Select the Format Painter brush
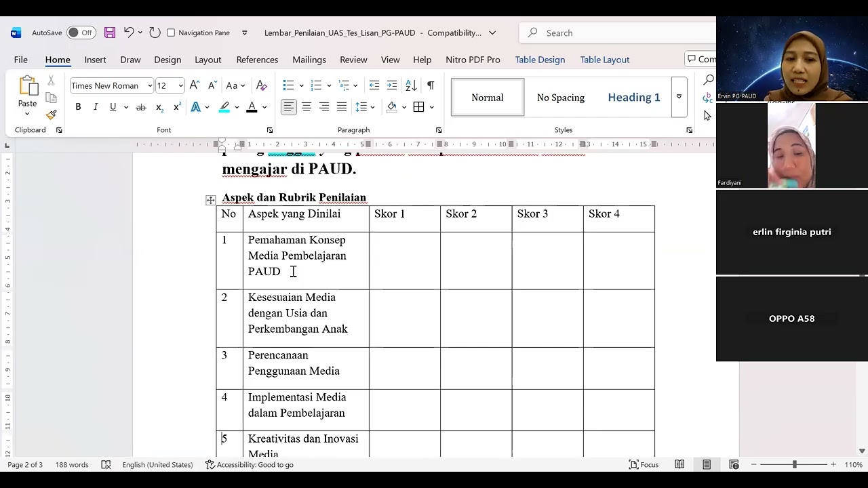The height and width of the screenshot is (488, 868). [51, 115]
